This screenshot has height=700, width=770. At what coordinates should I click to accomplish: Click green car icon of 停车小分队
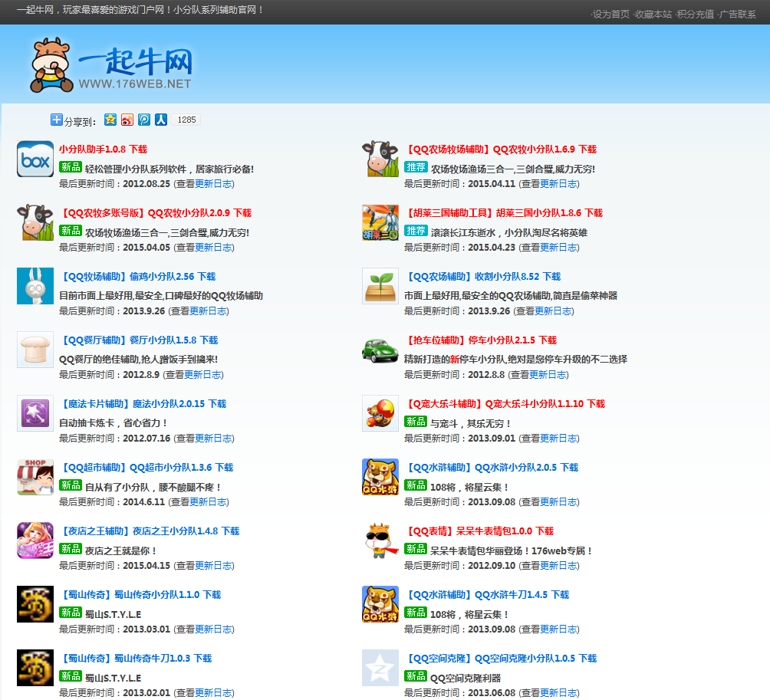pos(380,350)
